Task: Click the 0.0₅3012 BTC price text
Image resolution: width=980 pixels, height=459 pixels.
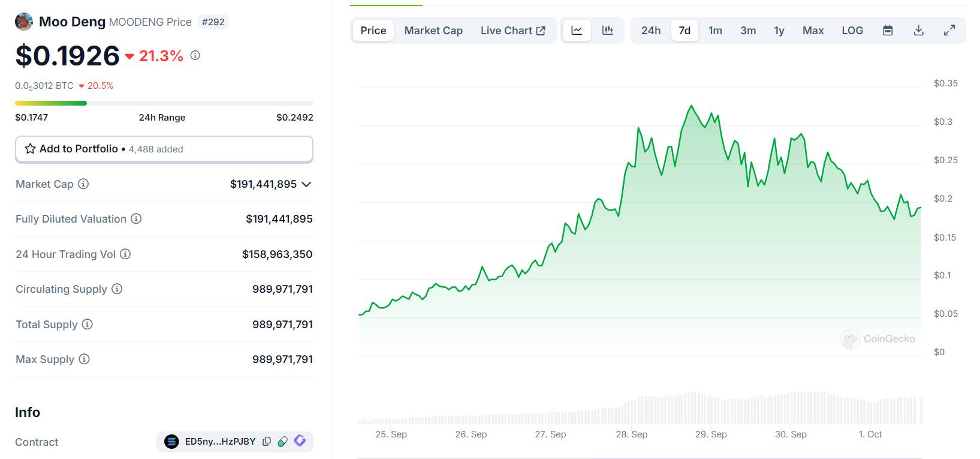Action: [44, 86]
